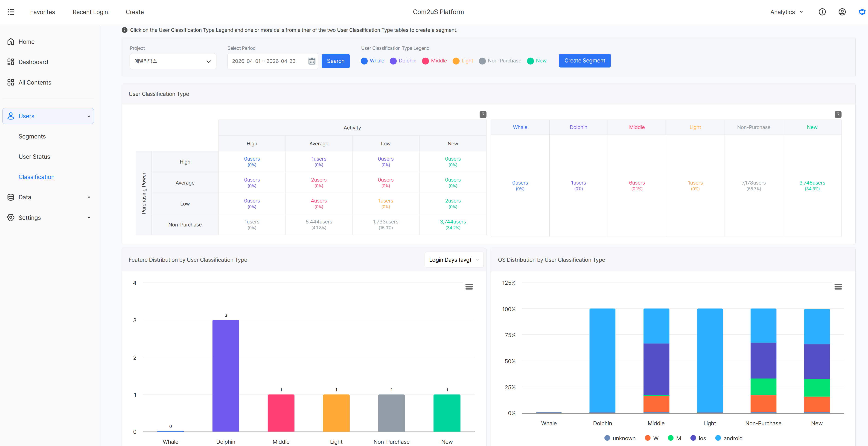The width and height of the screenshot is (868, 446).
Task: Open the calendar icon in period field
Action: click(312, 61)
